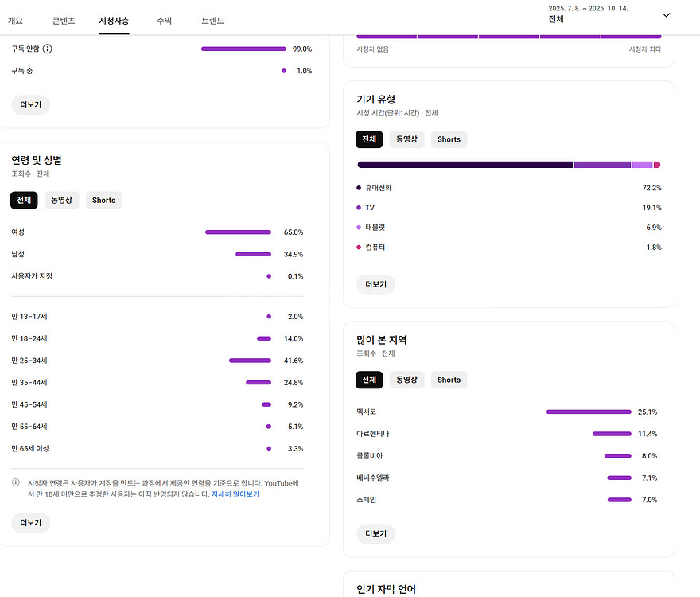Expand 더보기 in the 기기 유형 card
The width and height of the screenshot is (700, 597).
click(x=375, y=284)
